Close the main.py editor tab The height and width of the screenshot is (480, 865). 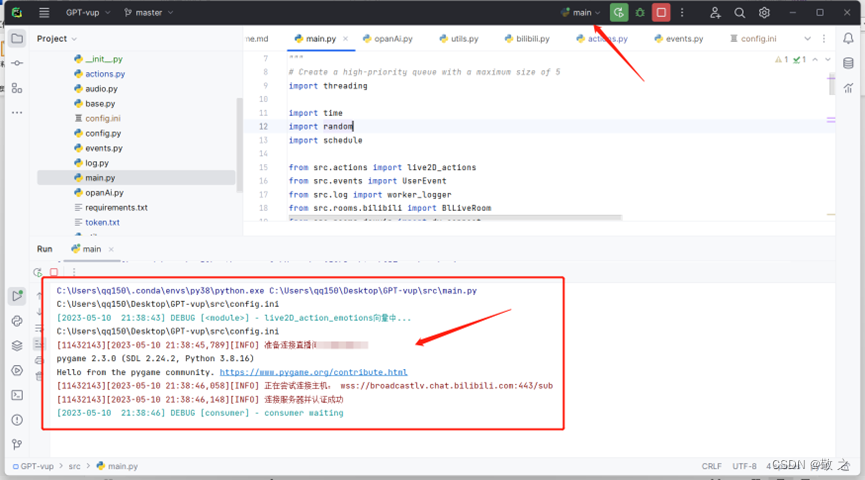pos(345,39)
